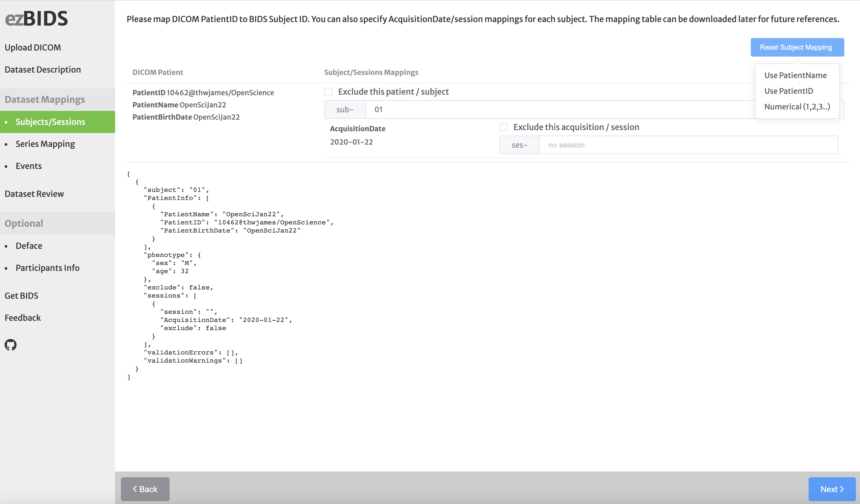Open Dataset Description page
The width and height of the screenshot is (860, 504).
pyautogui.click(x=43, y=70)
